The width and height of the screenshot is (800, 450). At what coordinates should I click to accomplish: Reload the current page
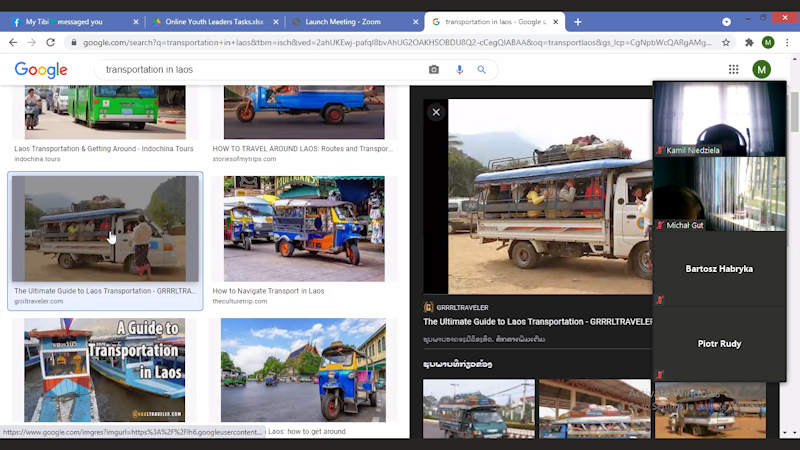click(x=51, y=42)
